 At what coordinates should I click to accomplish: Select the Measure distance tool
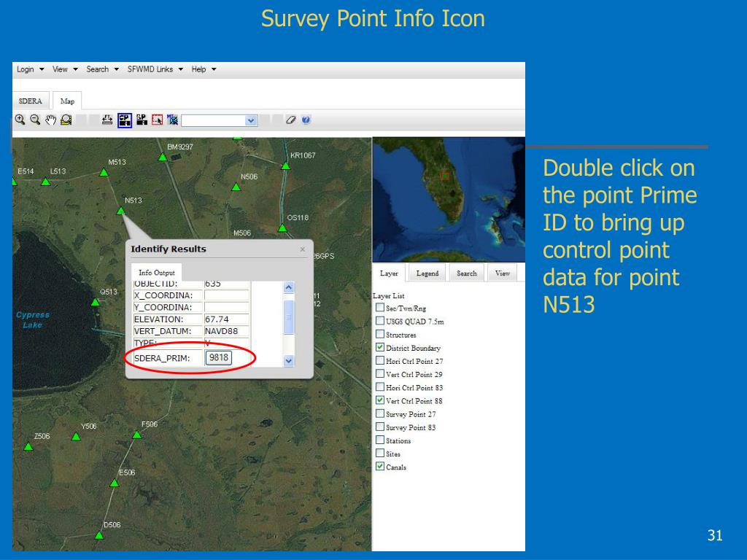107,120
